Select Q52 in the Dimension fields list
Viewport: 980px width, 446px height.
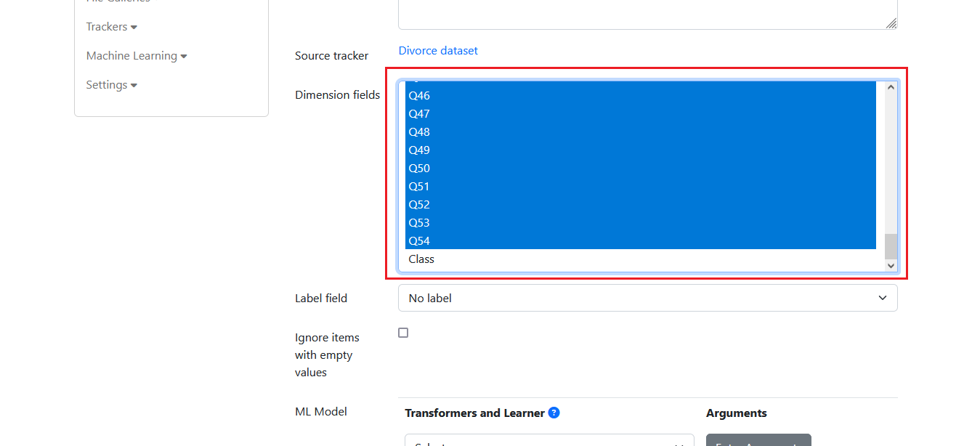640,204
